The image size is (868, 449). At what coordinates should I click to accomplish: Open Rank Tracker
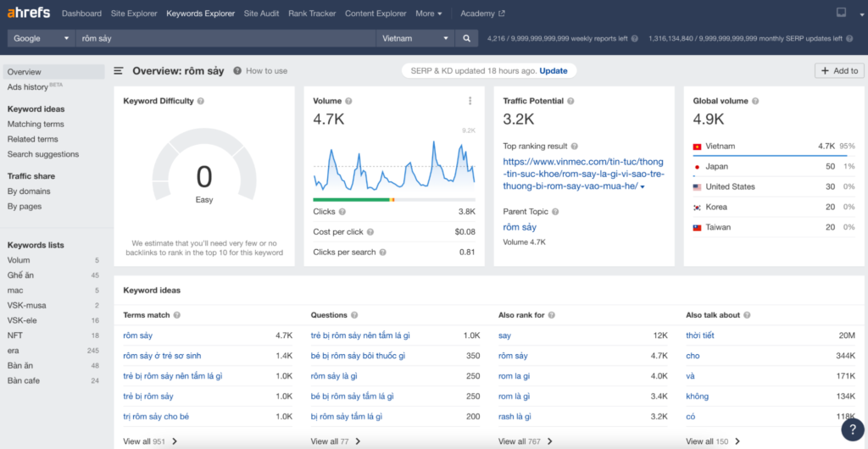(312, 14)
